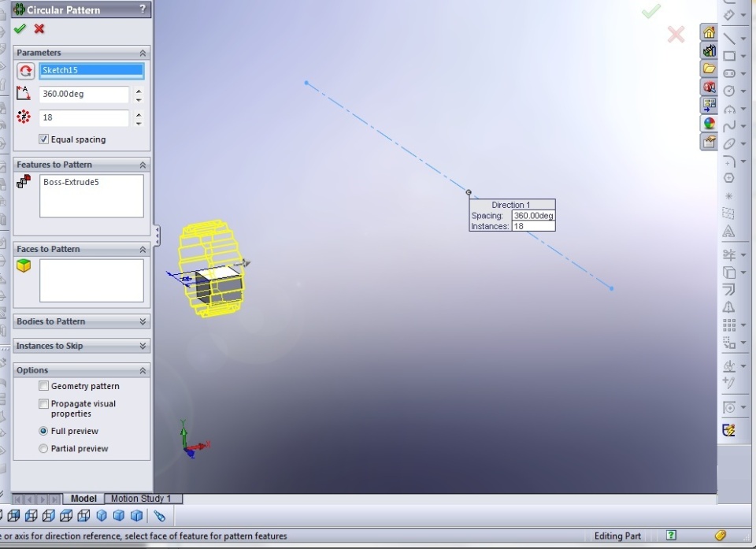The image size is (756, 549).
Task: Select the Line sketch tool
Action: [x=729, y=38]
